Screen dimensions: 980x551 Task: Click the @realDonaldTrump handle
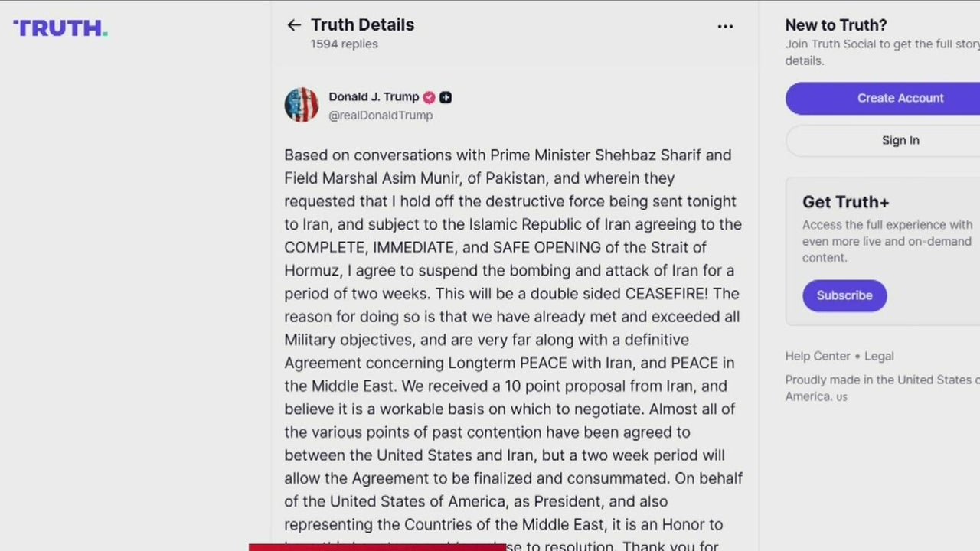381,116
